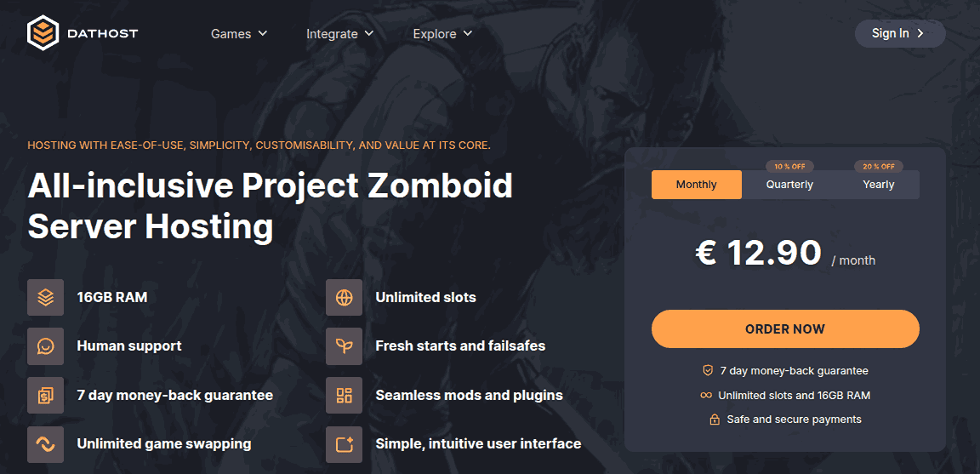Click the padlock icon beside secure payments
980x474 pixels.
click(715, 420)
